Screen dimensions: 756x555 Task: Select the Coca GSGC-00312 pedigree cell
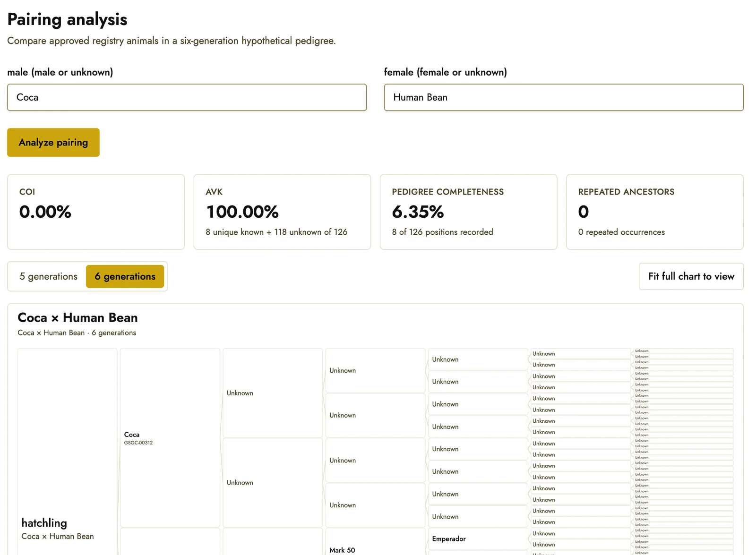tap(170, 438)
